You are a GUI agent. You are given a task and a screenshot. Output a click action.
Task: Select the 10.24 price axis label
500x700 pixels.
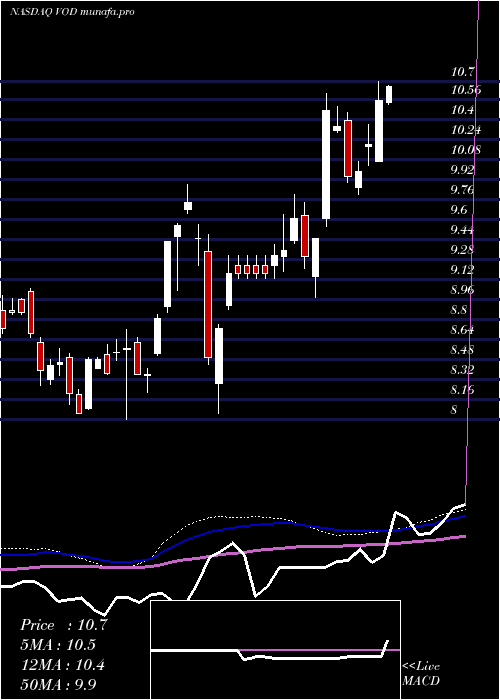[x=466, y=130]
